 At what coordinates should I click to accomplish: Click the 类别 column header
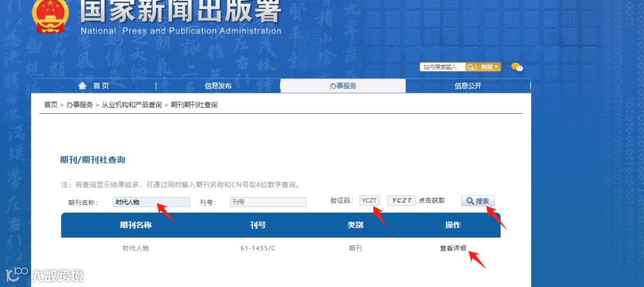click(x=355, y=225)
